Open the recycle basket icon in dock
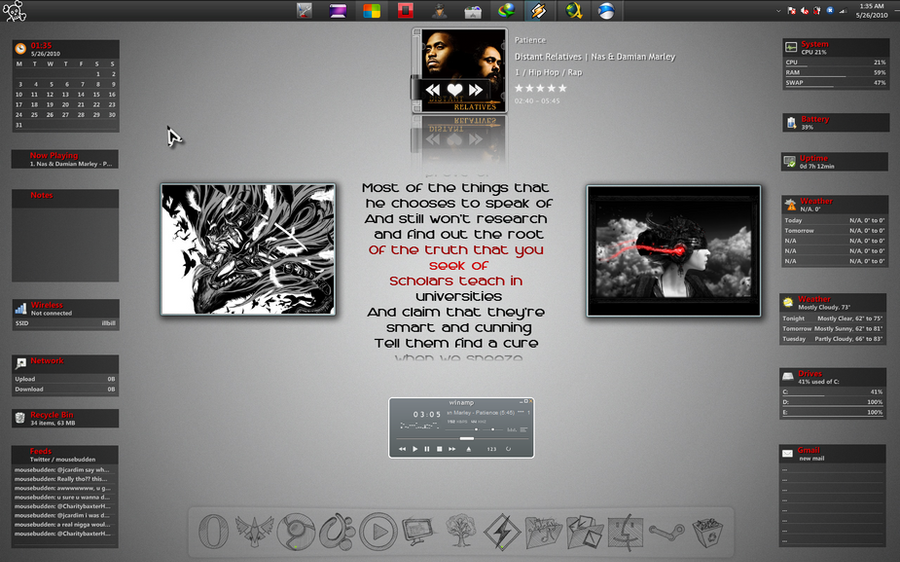900x562 pixels. pos(707,531)
